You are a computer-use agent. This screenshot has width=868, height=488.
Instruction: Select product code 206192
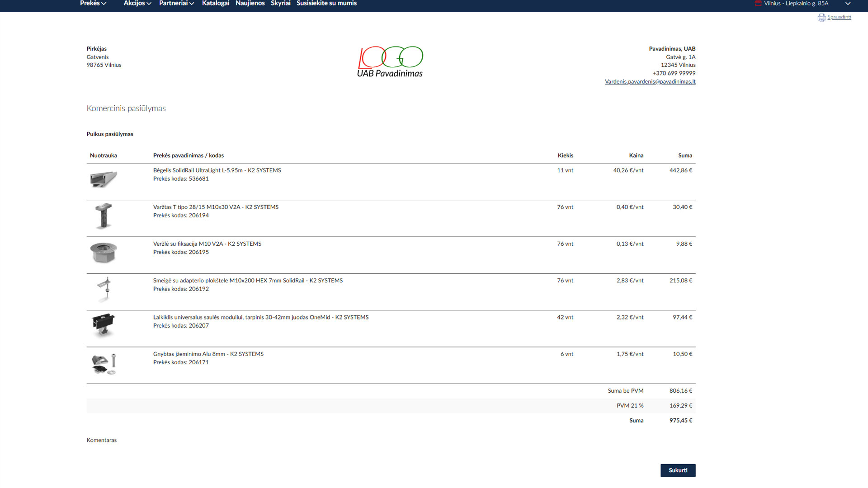pyautogui.click(x=199, y=289)
